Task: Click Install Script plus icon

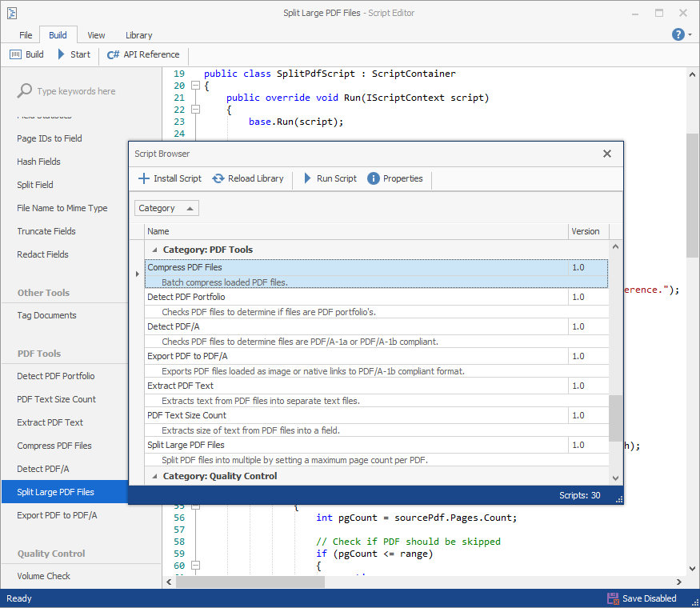Action: [x=144, y=178]
